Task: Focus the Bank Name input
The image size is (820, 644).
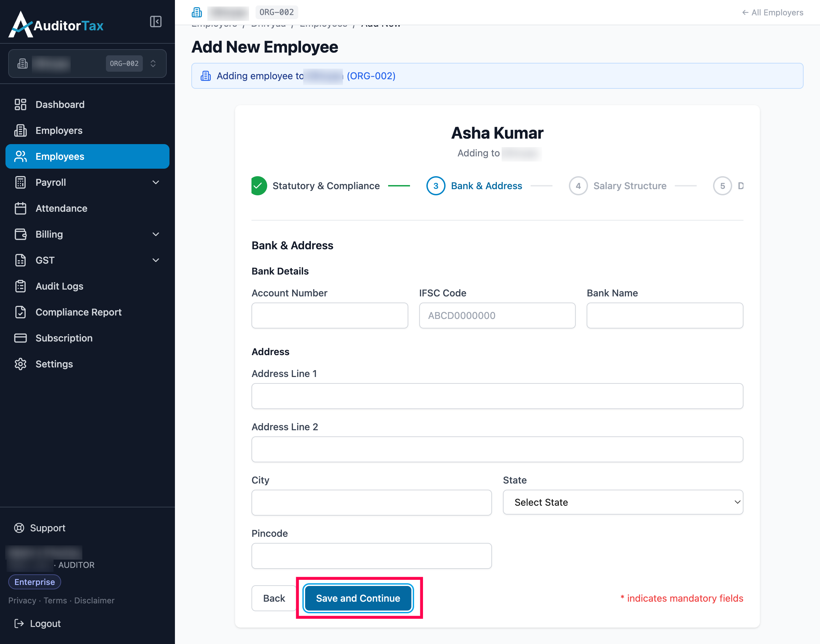Action: (x=665, y=316)
